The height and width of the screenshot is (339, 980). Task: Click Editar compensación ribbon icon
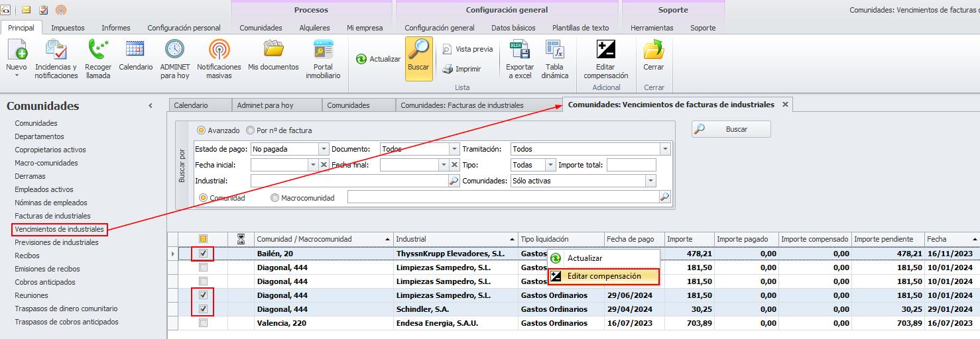pyautogui.click(x=605, y=50)
